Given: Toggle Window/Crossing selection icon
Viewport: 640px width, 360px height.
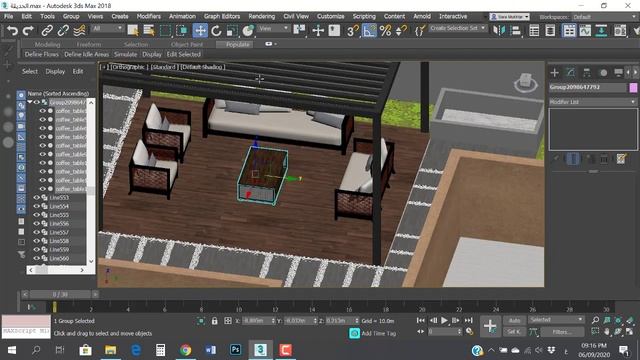Looking at the screenshot, I should [x=182, y=31].
